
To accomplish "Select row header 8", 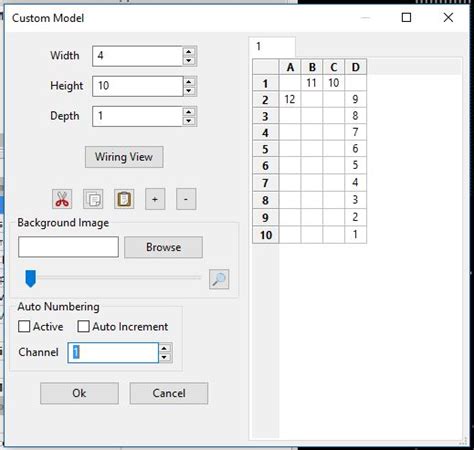I will tap(266, 200).
